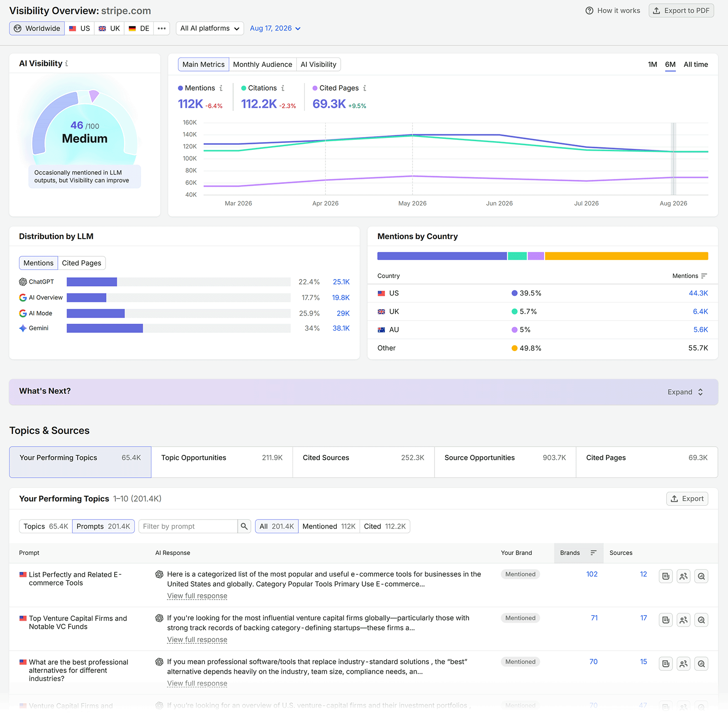Click the more countries ellipsis icon
The image size is (728, 713).
point(162,28)
